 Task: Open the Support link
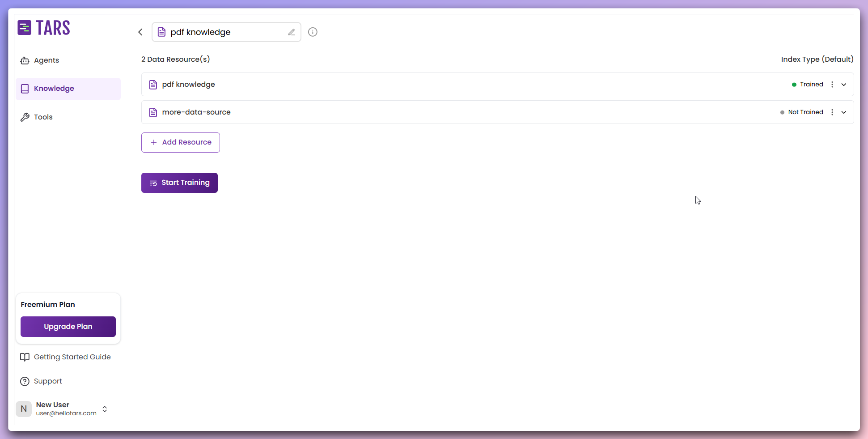41,381
